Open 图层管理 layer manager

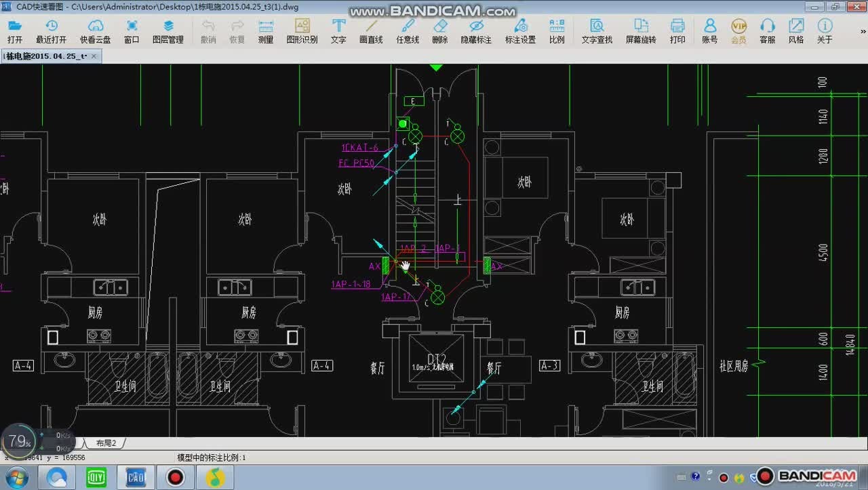[168, 31]
